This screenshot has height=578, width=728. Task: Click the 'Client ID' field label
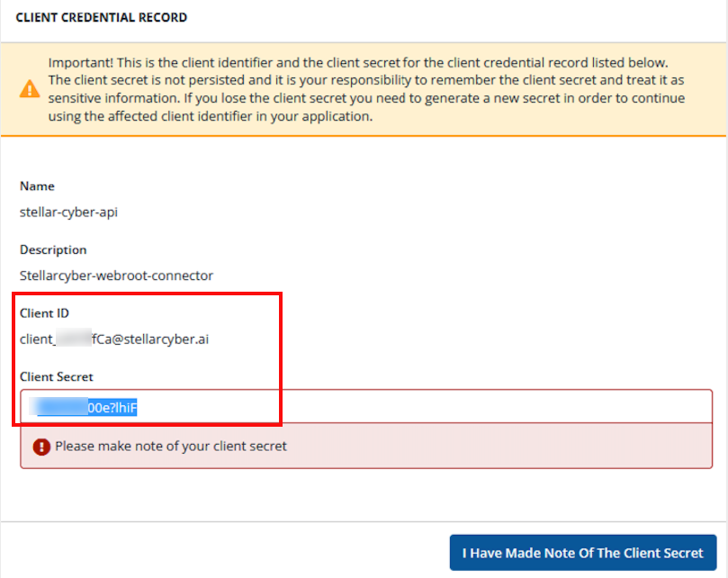[44, 312]
